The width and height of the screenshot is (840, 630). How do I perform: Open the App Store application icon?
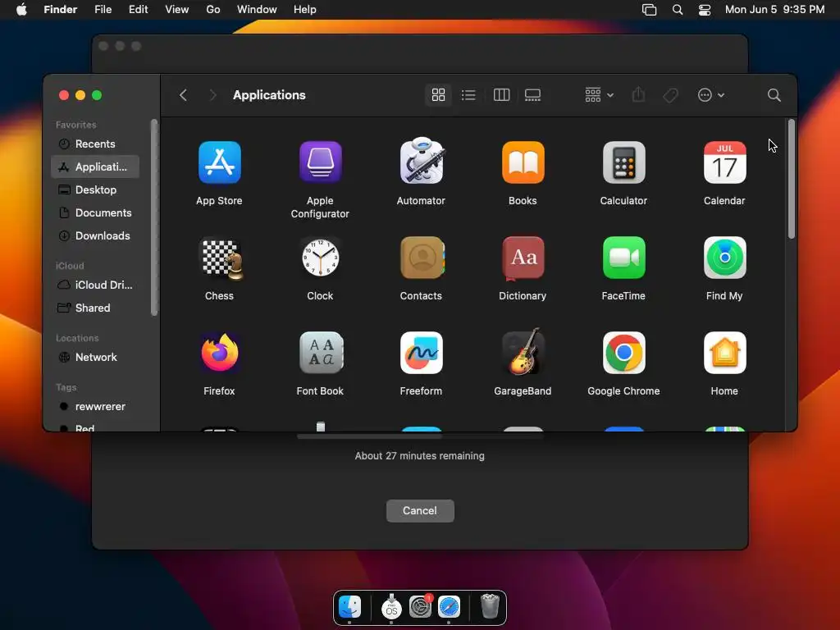coord(219,162)
